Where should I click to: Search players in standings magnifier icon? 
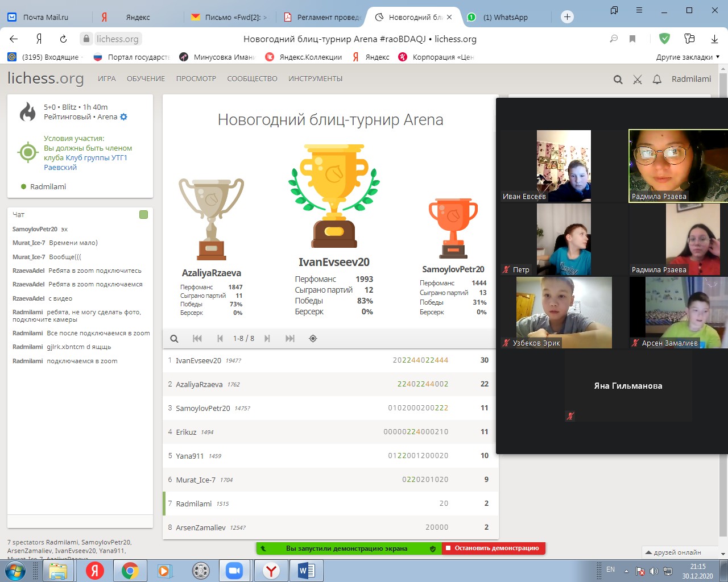pos(175,339)
